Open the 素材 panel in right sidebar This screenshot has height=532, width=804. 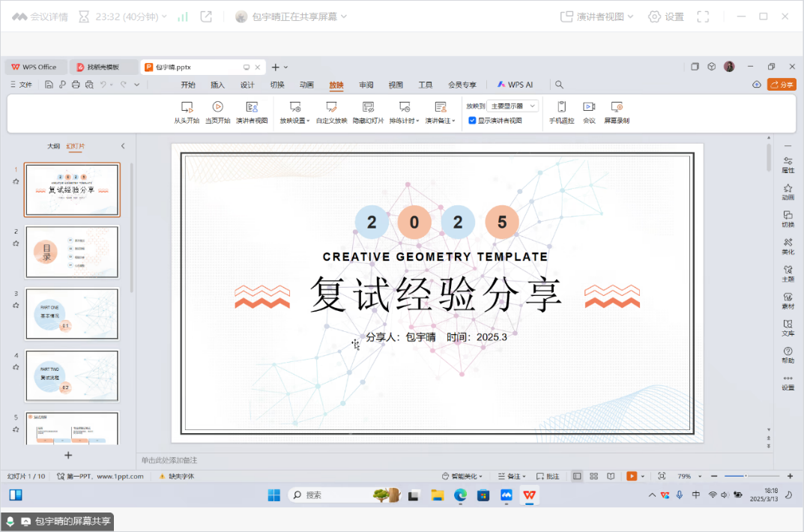point(788,300)
